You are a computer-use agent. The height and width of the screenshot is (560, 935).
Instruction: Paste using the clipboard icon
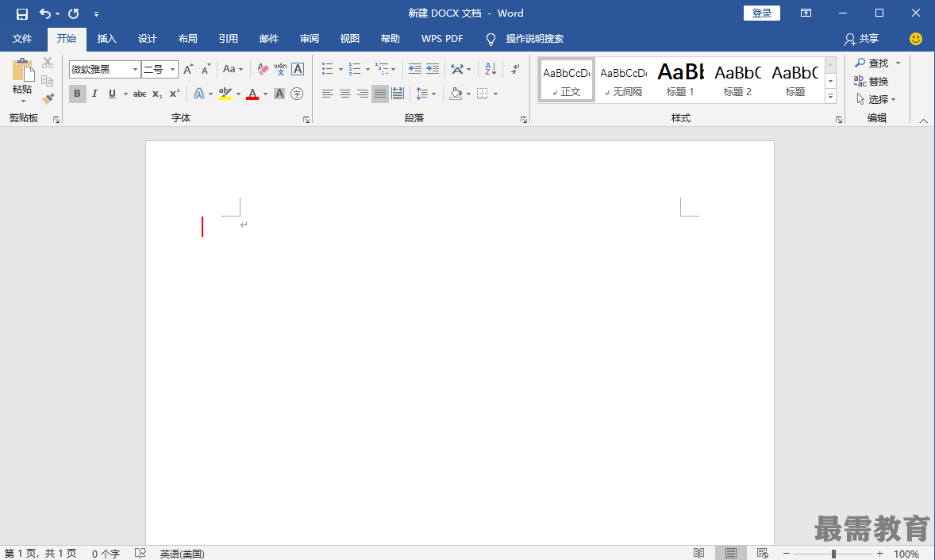click(23, 71)
